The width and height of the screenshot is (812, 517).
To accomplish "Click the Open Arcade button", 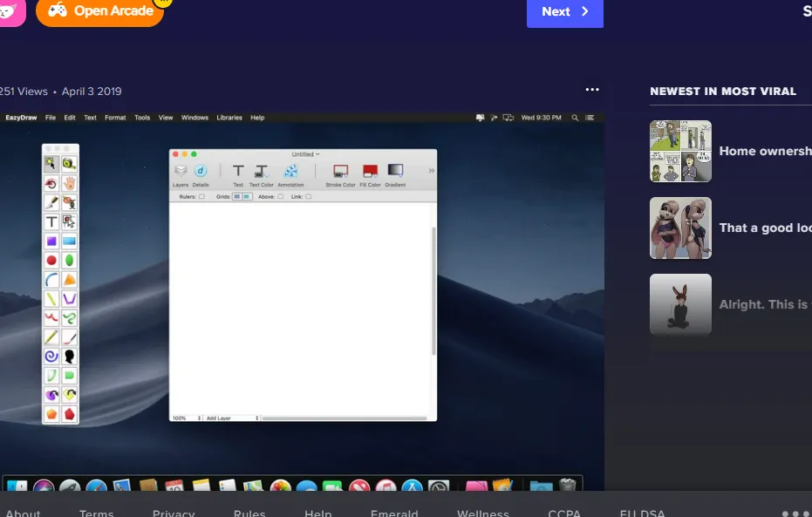I will 100,11.
